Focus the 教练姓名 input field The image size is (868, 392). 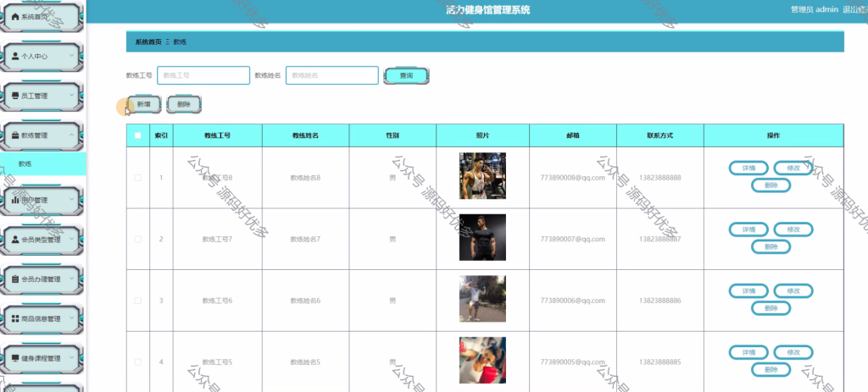pos(332,75)
